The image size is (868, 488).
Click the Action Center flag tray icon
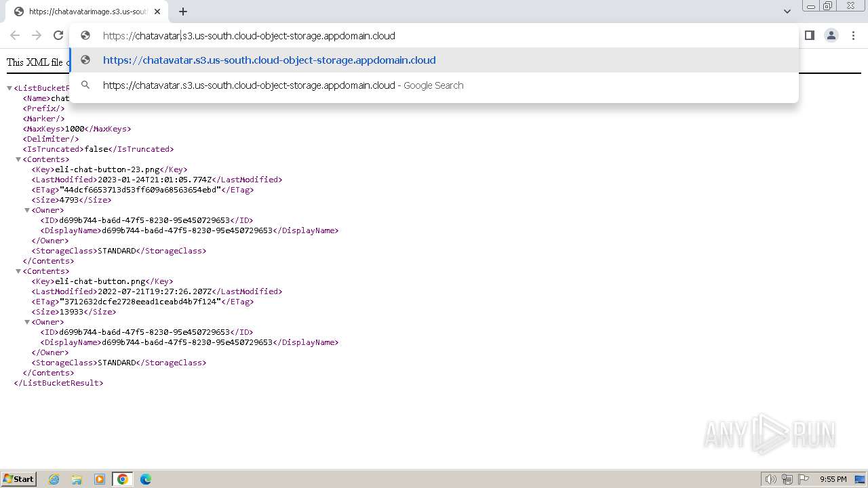804,479
